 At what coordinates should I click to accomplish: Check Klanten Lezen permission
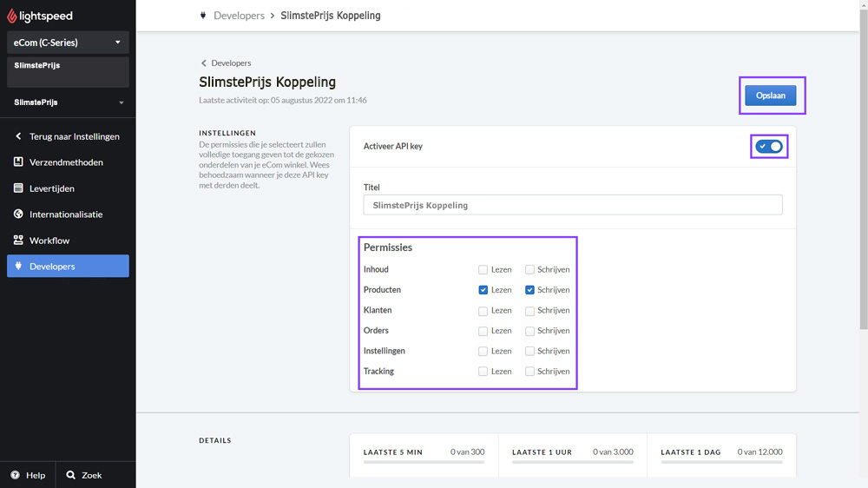click(x=483, y=311)
